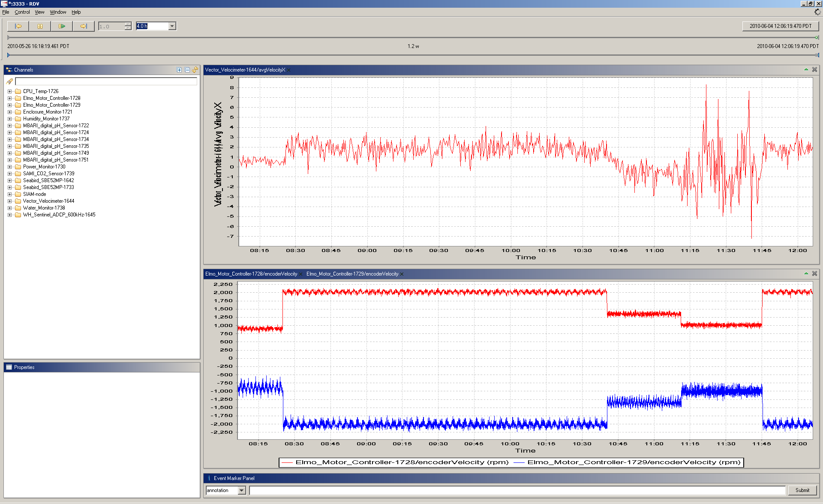
Task: Minimize the Vector_Velocimeter plot panel with green arrow
Action: [x=806, y=69]
